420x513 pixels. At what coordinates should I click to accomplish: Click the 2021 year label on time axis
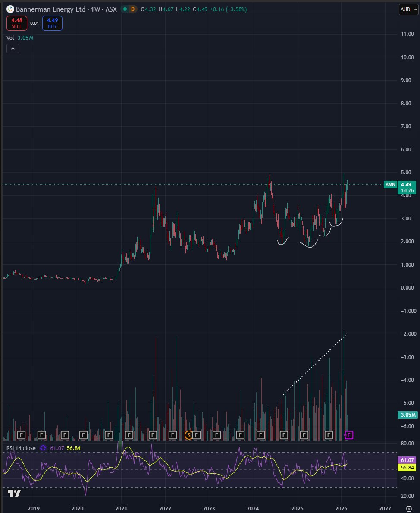(x=121, y=508)
